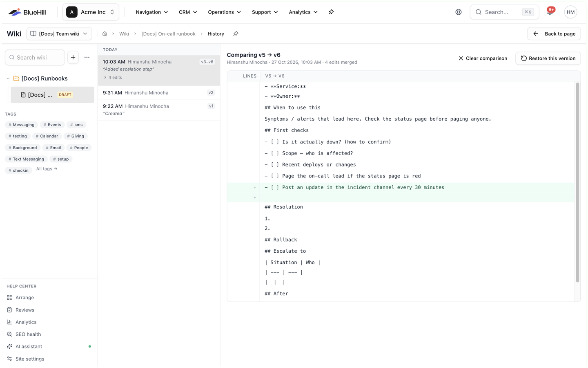Open the top Analytics menu
This screenshot has width=588, height=368.
(x=303, y=12)
